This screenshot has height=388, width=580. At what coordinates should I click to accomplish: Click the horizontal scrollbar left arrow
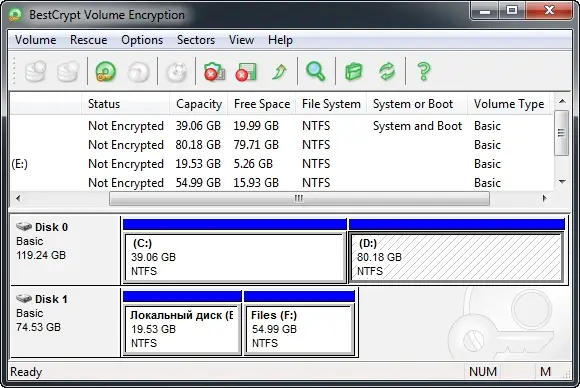[18, 198]
